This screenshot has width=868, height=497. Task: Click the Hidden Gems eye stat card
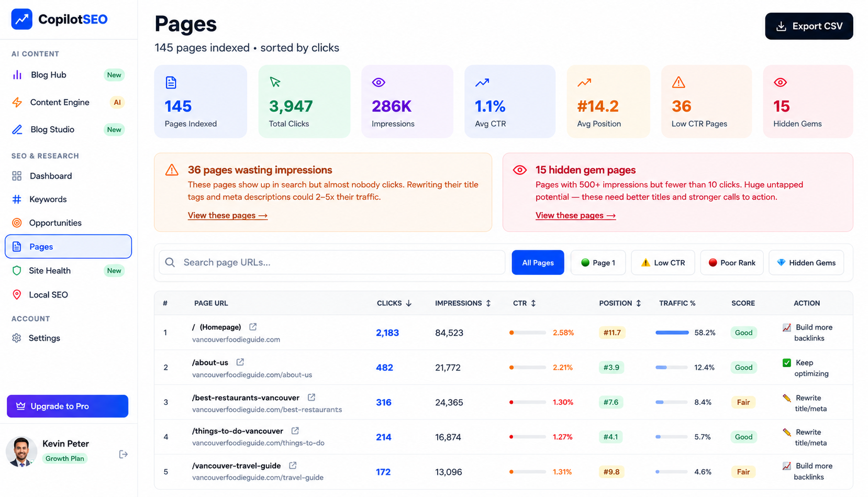coord(808,102)
